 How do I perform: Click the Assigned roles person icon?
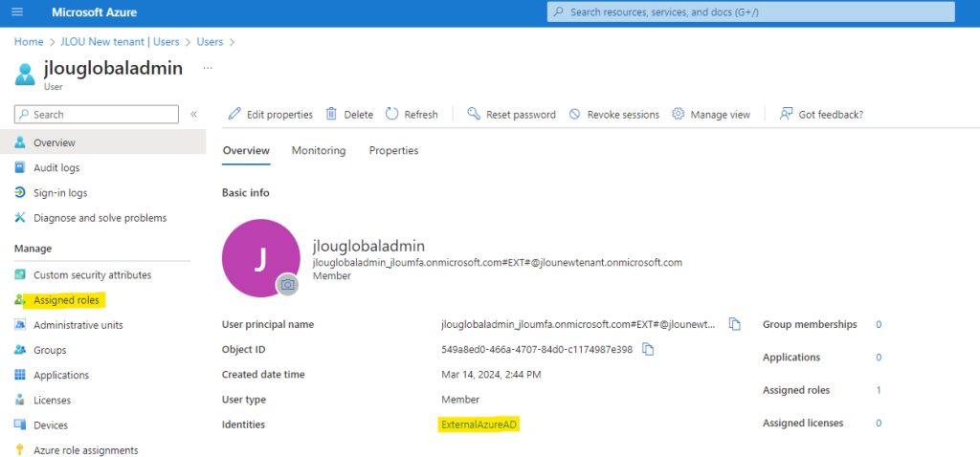[x=20, y=300]
